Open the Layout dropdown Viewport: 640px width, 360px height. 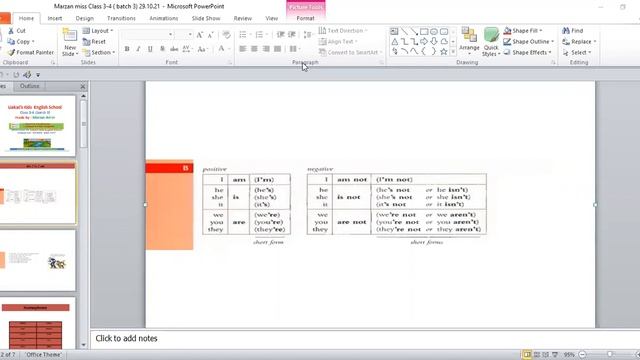coord(98,31)
